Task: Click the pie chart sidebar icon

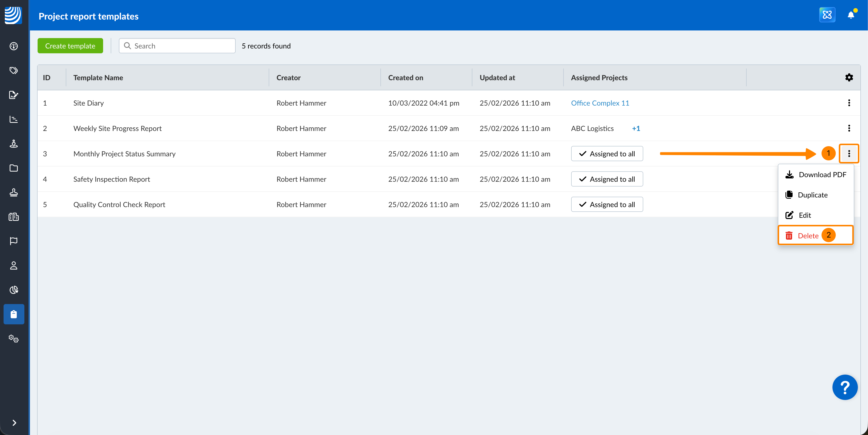Action: point(14,290)
